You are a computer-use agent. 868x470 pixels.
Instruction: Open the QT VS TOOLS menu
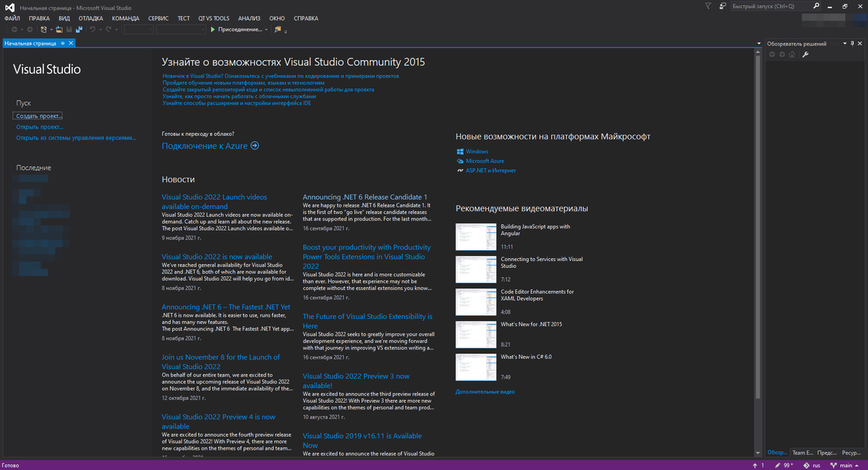point(213,18)
